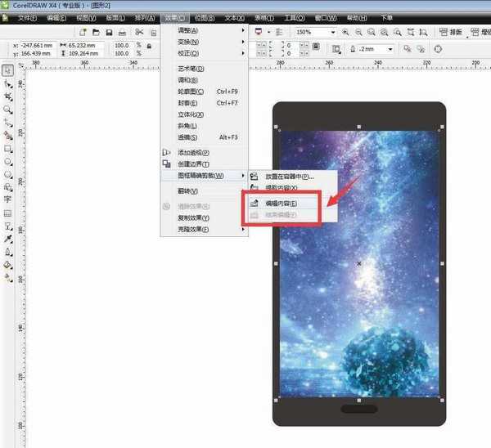Viewport: 491px width, 448px height.
Task: Expand the 变换(N) submenu
Action: (x=205, y=42)
